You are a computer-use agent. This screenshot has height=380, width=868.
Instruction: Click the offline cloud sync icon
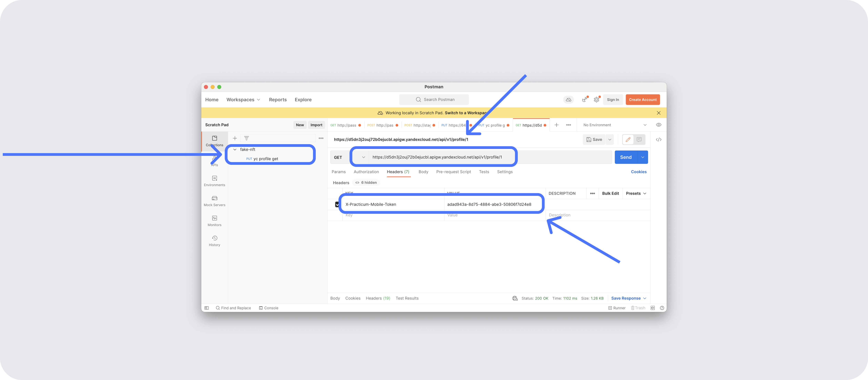pyautogui.click(x=568, y=100)
